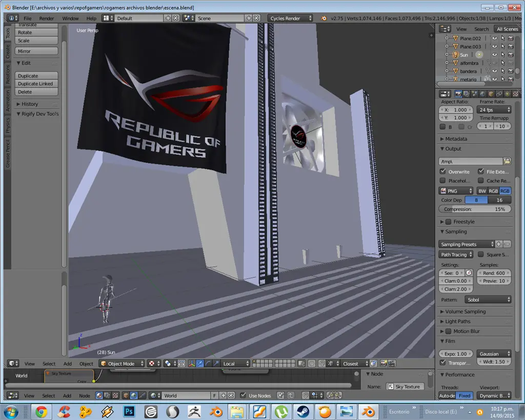
Task: Open the Path Tracing integrator dropdown
Action: pyautogui.click(x=456, y=254)
